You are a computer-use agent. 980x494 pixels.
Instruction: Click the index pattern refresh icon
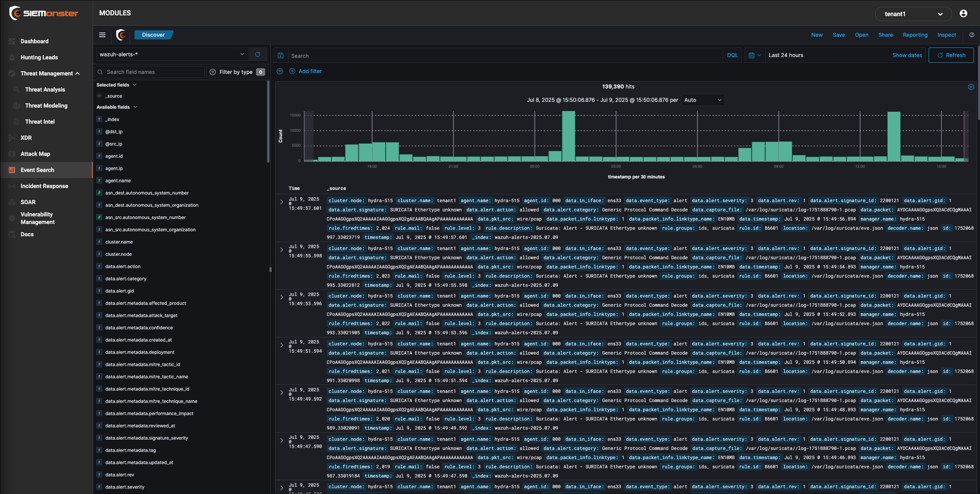(x=258, y=54)
